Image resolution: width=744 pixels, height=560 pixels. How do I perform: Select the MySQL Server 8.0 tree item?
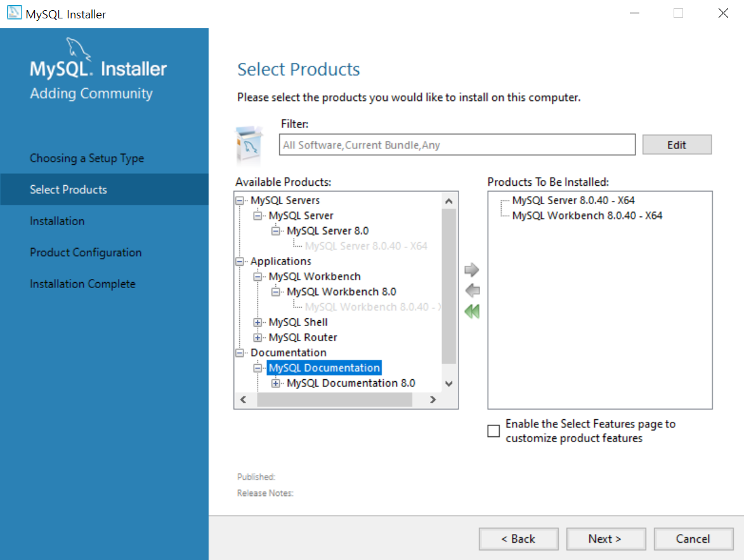[327, 231]
